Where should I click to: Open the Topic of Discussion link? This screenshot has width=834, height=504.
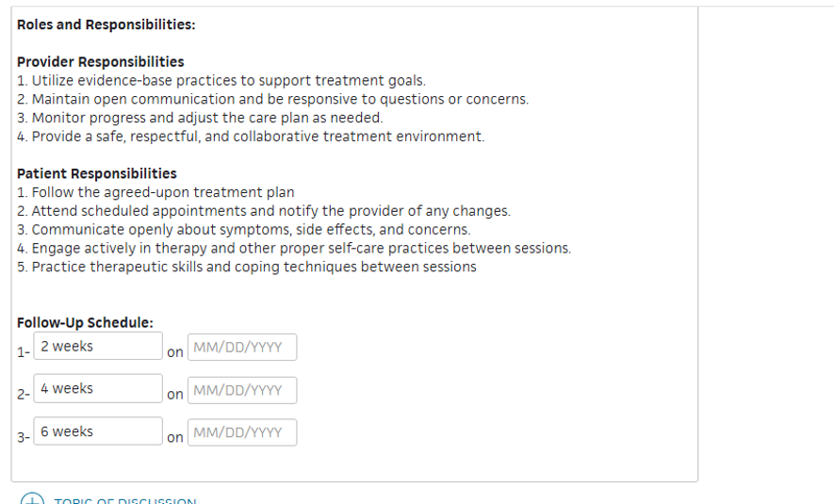[x=125, y=501]
